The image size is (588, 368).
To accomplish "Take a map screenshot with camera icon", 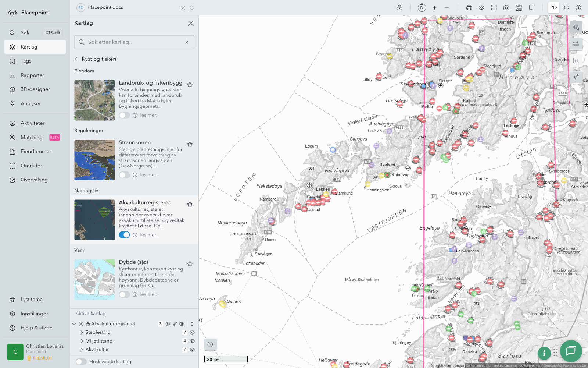I will pyautogui.click(x=506, y=8).
